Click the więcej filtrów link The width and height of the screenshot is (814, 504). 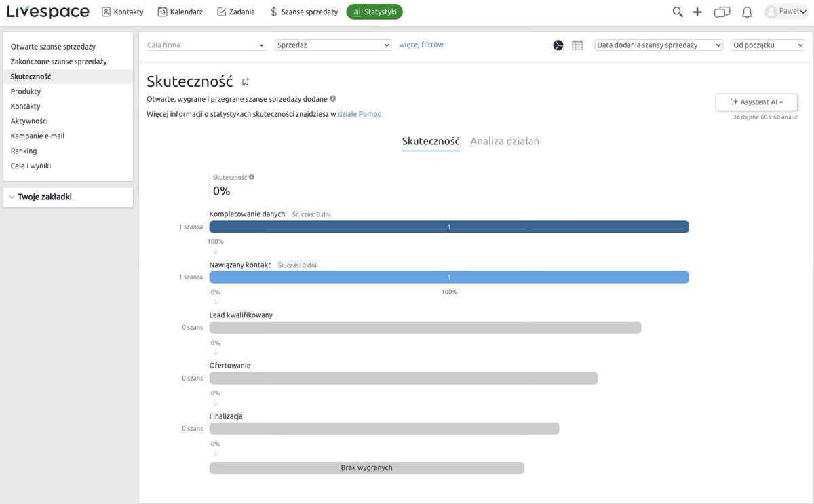(421, 45)
